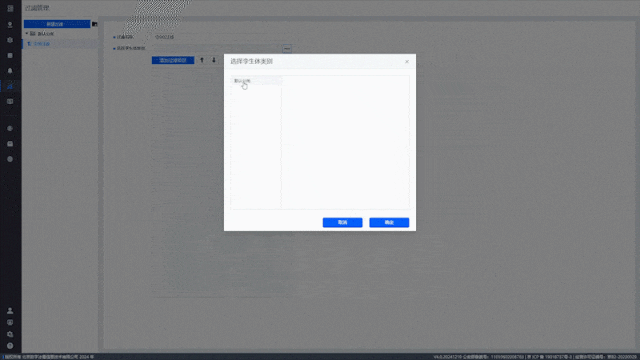Image resolution: width=640 pixels, height=360 pixels.
Task: Close the 选择学生体类别 dialog with X
Action: 407,62
